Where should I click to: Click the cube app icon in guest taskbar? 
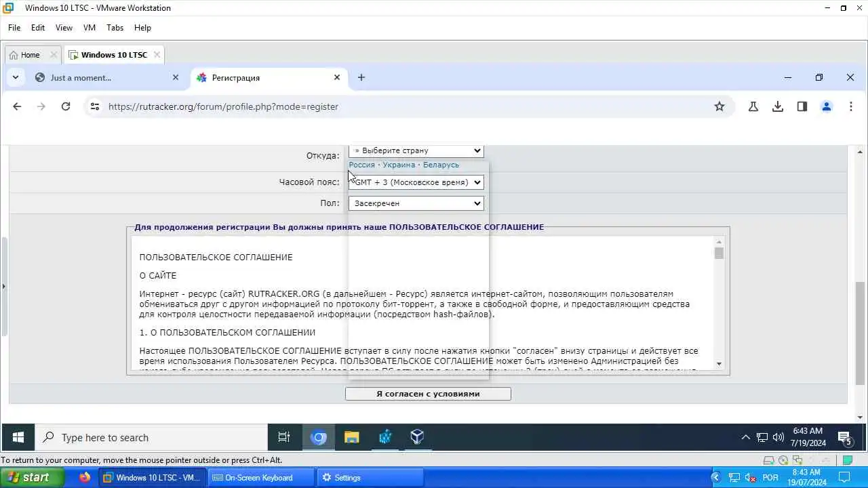click(x=418, y=438)
